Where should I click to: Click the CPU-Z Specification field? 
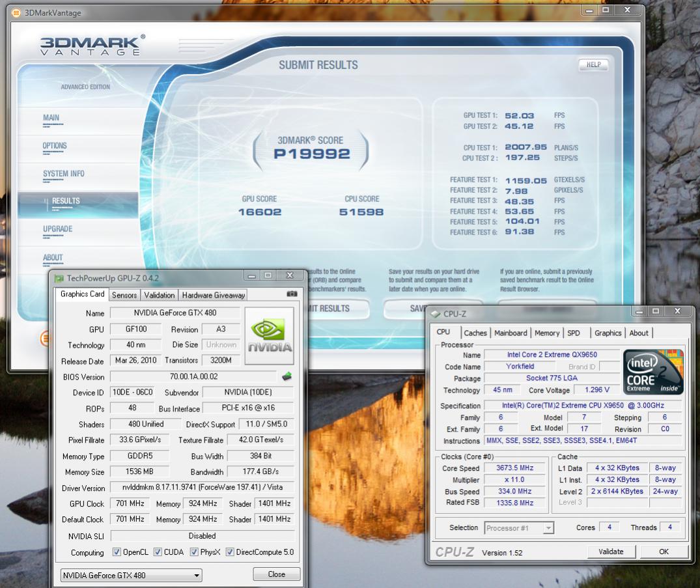click(x=583, y=406)
